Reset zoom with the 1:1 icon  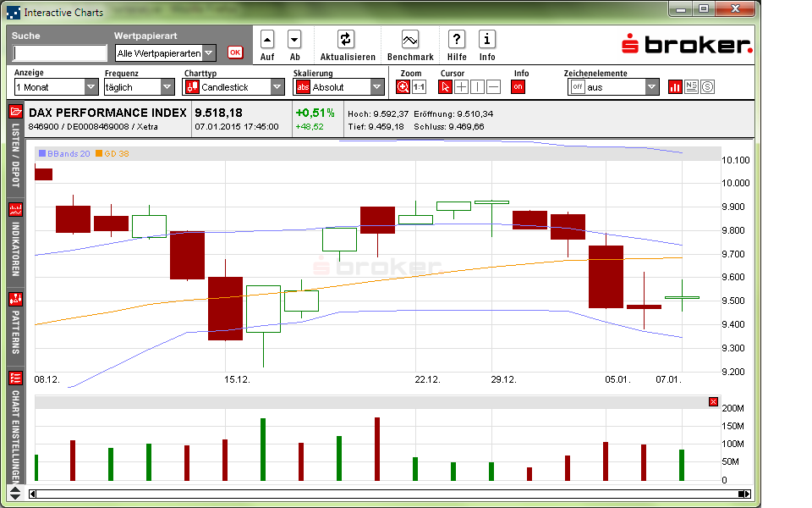pos(419,87)
